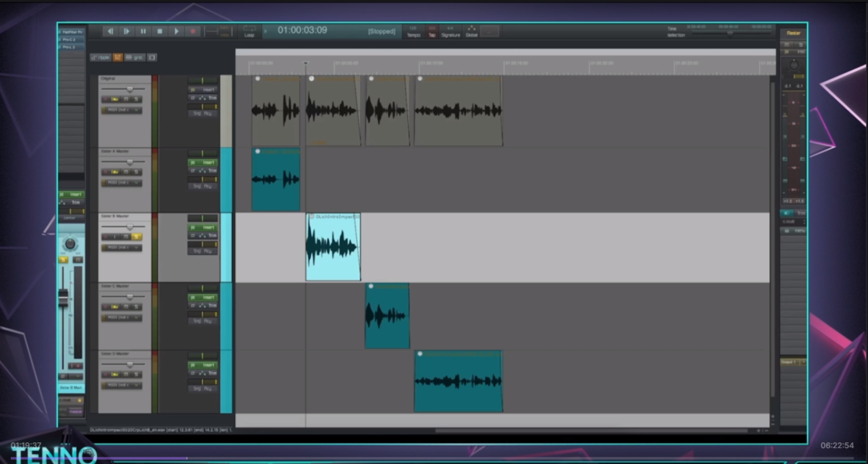Mute the Original track
The width and height of the screenshot is (868, 464).
127,100
